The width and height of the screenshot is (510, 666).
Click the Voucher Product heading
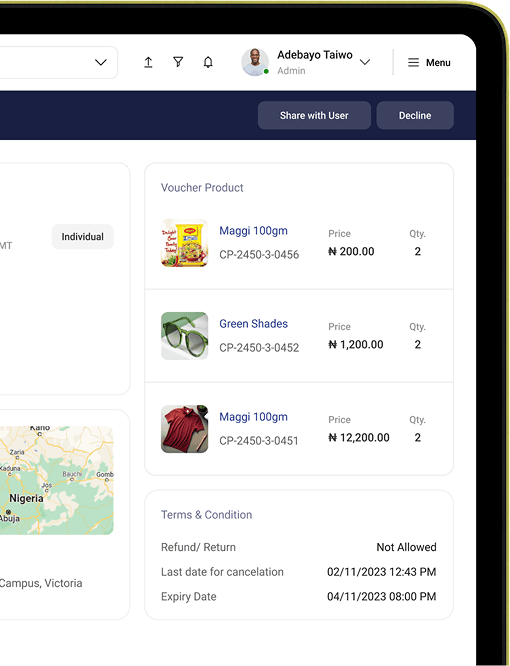click(x=202, y=188)
